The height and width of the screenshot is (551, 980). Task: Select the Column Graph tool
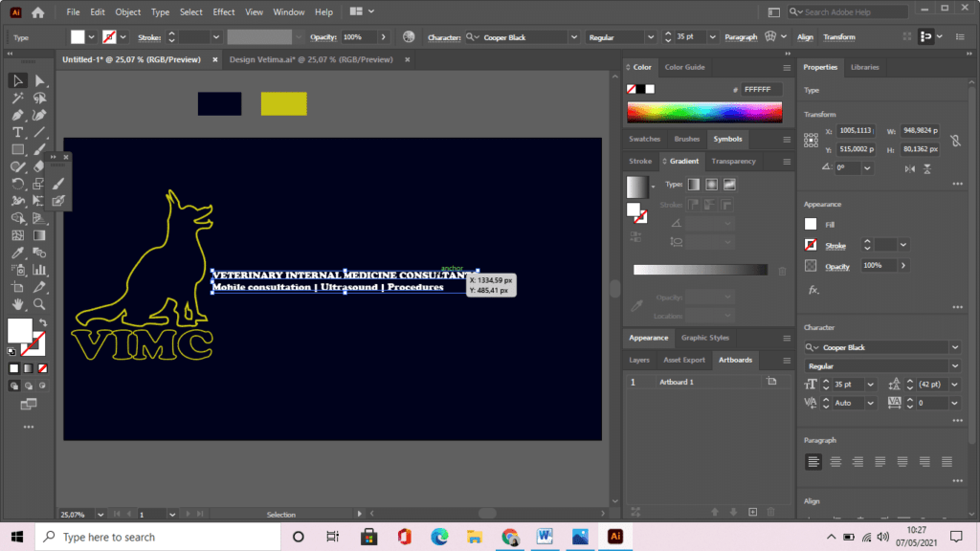point(39,270)
